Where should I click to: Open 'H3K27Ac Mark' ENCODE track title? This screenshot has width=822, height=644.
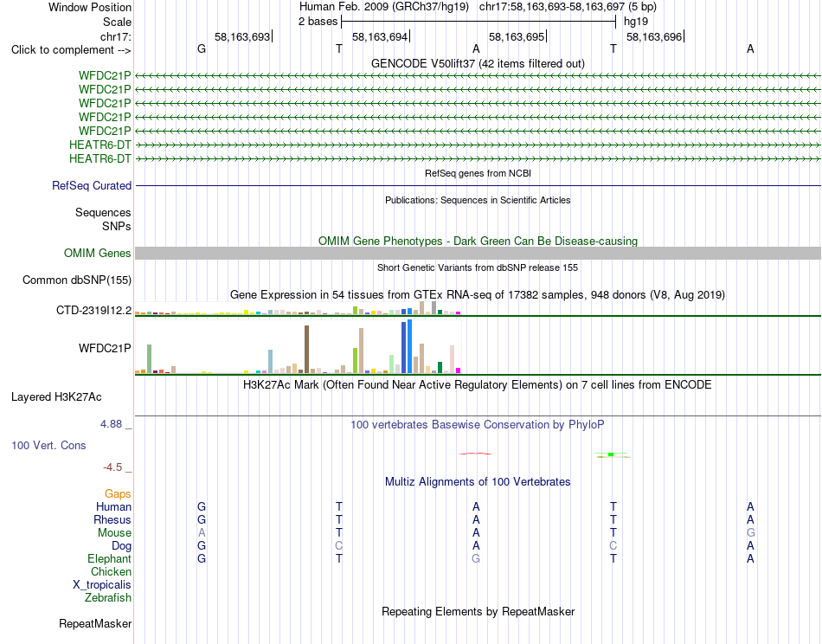pyautogui.click(x=478, y=385)
